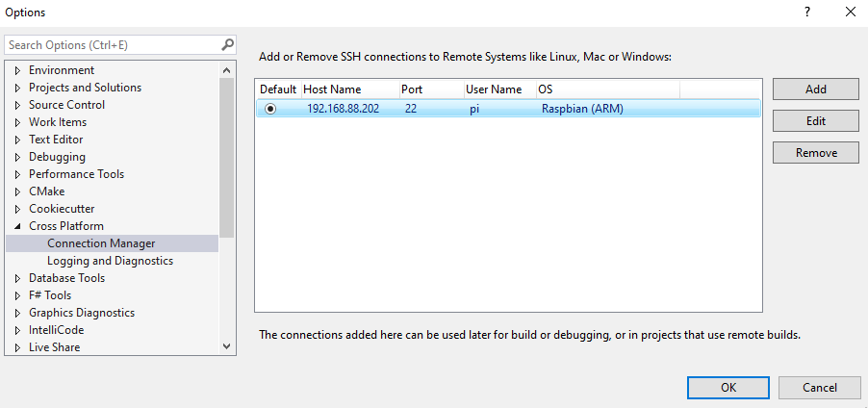Click the tree scrollbar down arrow

point(226,346)
